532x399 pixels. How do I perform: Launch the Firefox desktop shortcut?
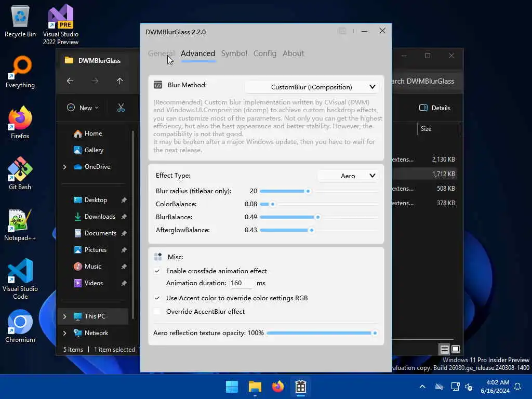[20, 123]
